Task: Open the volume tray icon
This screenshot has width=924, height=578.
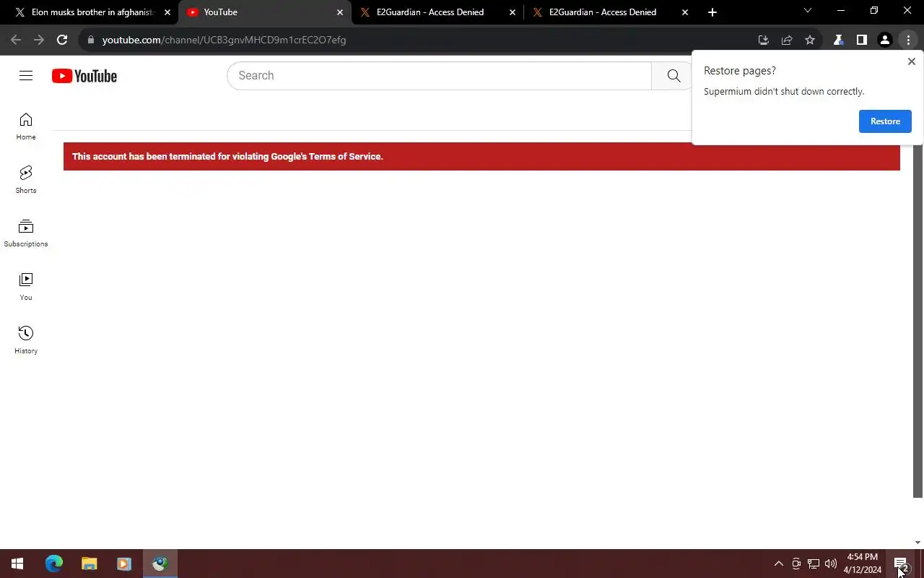Action: (831, 564)
